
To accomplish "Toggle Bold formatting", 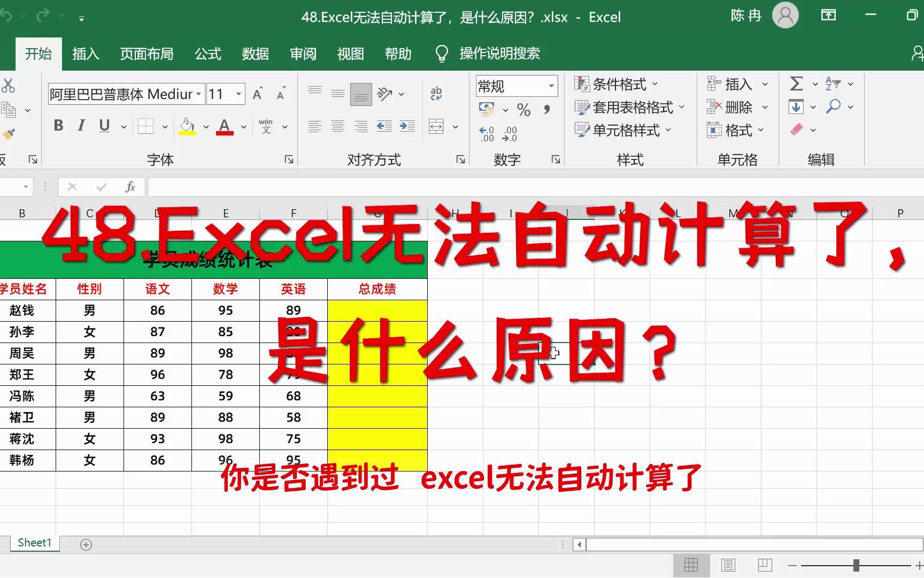I will (x=59, y=126).
